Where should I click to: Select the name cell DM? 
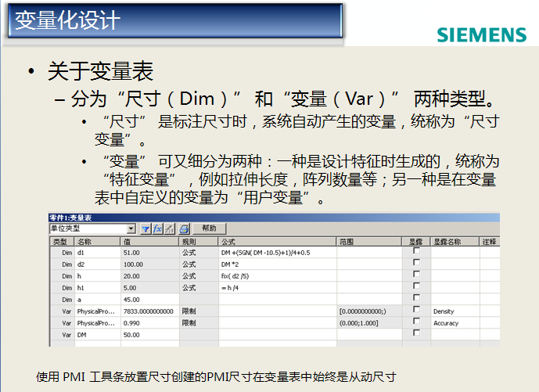click(x=97, y=335)
